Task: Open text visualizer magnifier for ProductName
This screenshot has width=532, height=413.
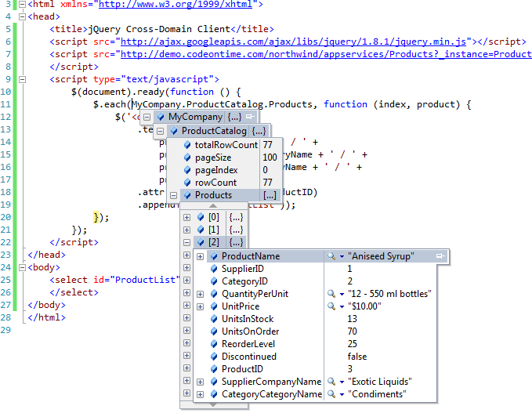Action: click(331, 256)
